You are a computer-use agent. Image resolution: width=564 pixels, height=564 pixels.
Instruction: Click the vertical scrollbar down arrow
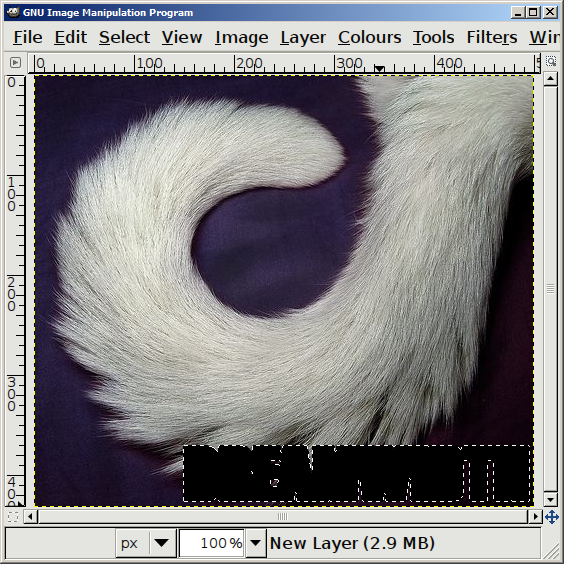550,499
